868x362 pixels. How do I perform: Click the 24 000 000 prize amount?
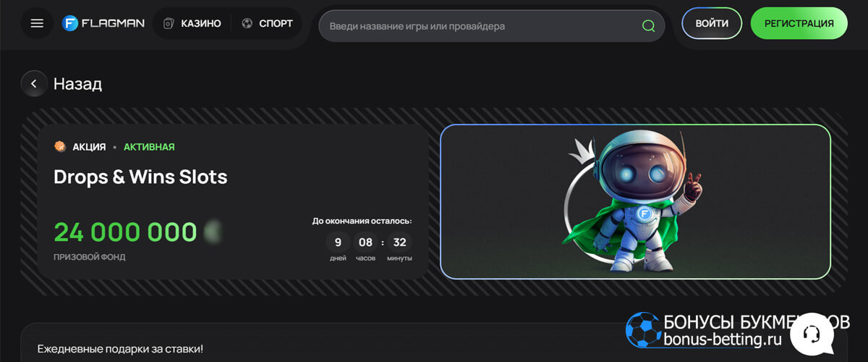click(125, 232)
